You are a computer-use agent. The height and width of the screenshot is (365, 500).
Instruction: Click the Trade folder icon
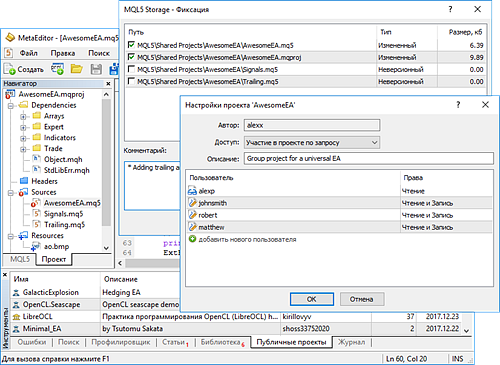click(37, 148)
